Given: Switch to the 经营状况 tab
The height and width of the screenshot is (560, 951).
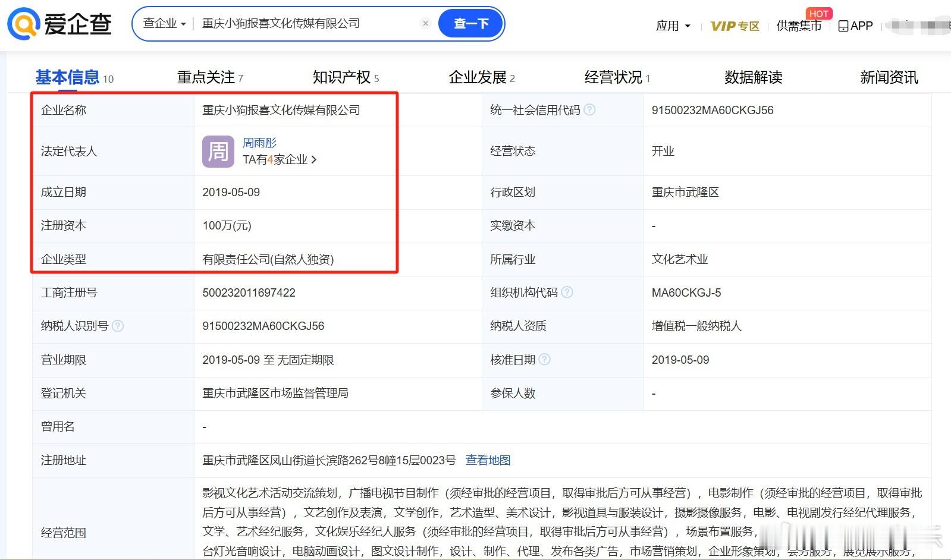Looking at the screenshot, I should (x=617, y=77).
